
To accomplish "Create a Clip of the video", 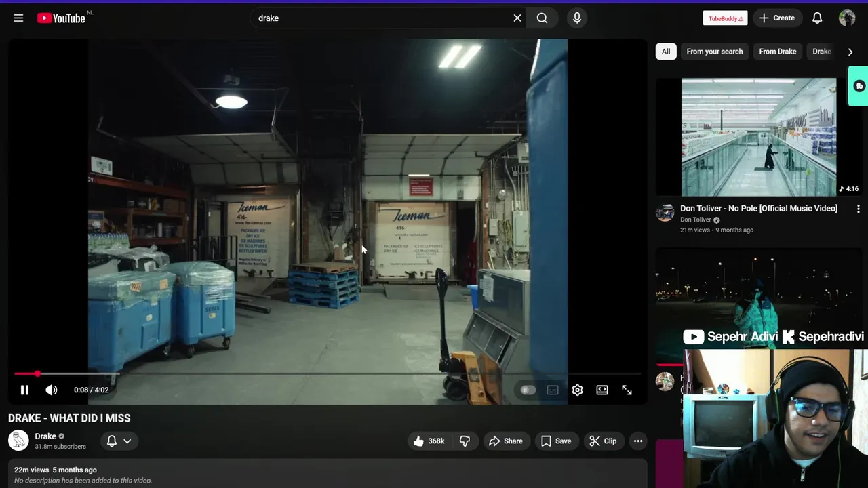I will [x=603, y=441].
